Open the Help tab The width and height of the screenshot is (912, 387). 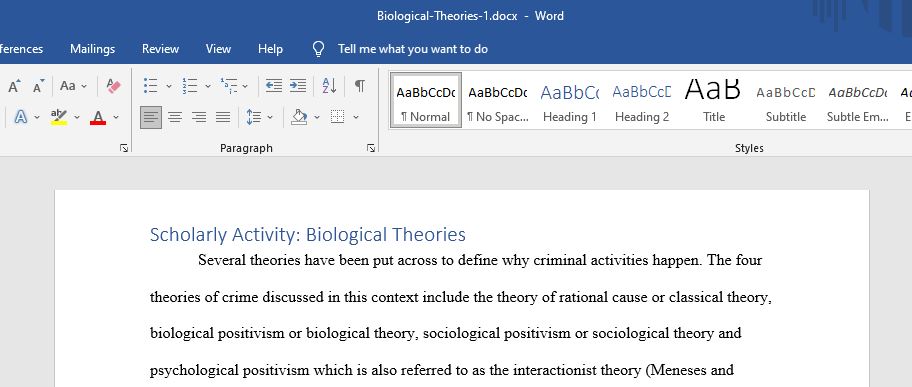(270, 49)
